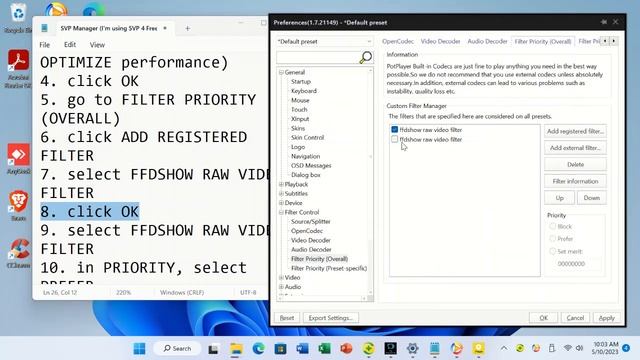Open the Notepad File menu
The height and width of the screenshot is (360, 640).
(45, 44)
